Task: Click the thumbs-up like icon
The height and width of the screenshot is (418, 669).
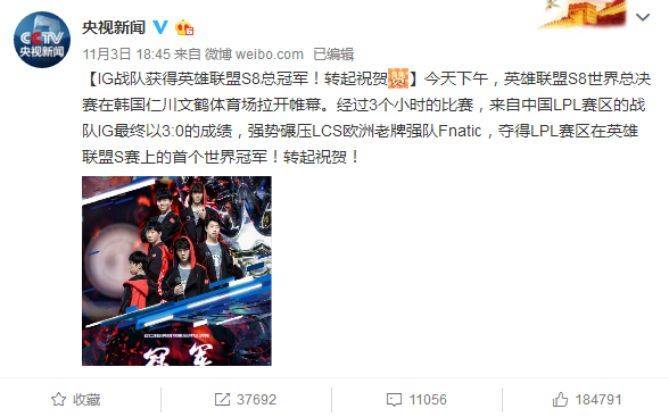Action: (x=560, y=399)
